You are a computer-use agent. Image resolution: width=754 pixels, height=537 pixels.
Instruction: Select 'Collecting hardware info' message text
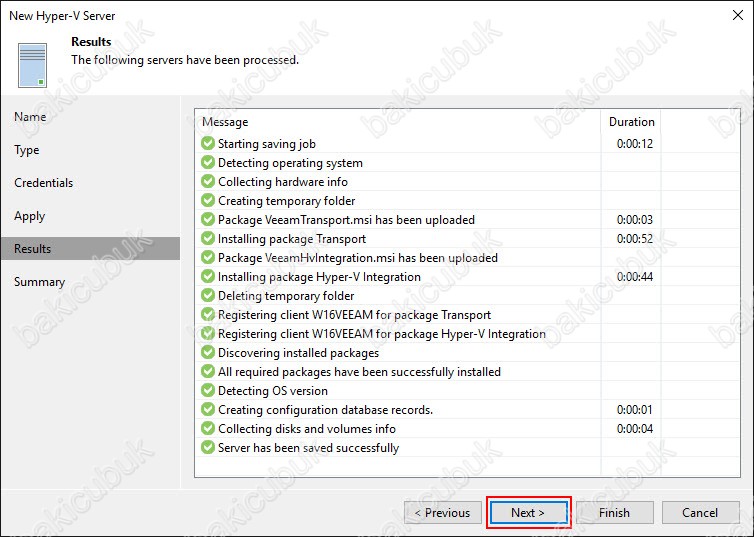pyautogui.click(x=283, y=182)
